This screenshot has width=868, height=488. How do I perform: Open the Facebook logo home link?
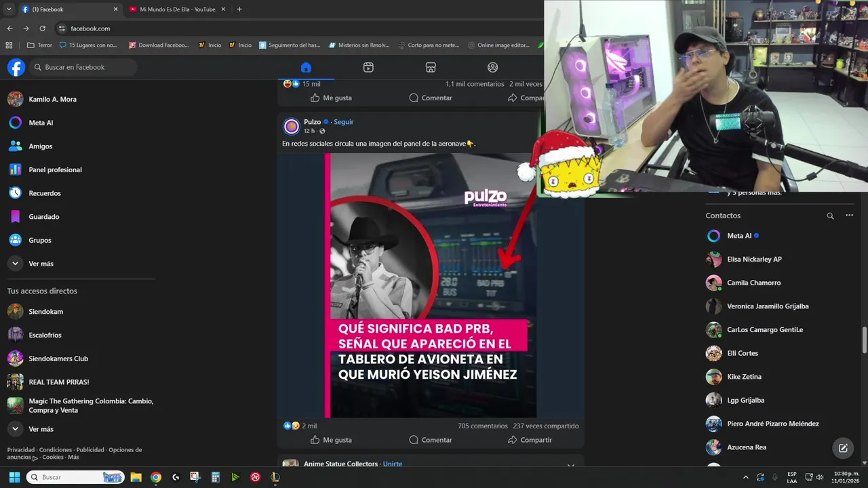16,67
